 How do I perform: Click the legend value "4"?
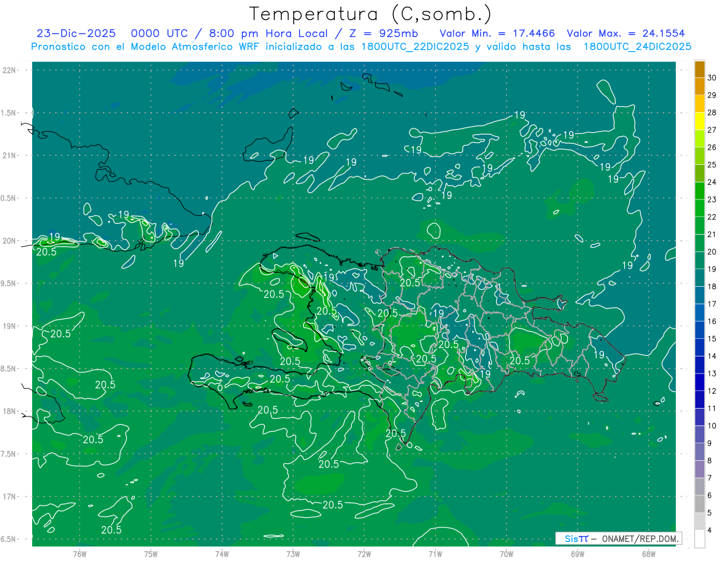(x=710, y=530)
